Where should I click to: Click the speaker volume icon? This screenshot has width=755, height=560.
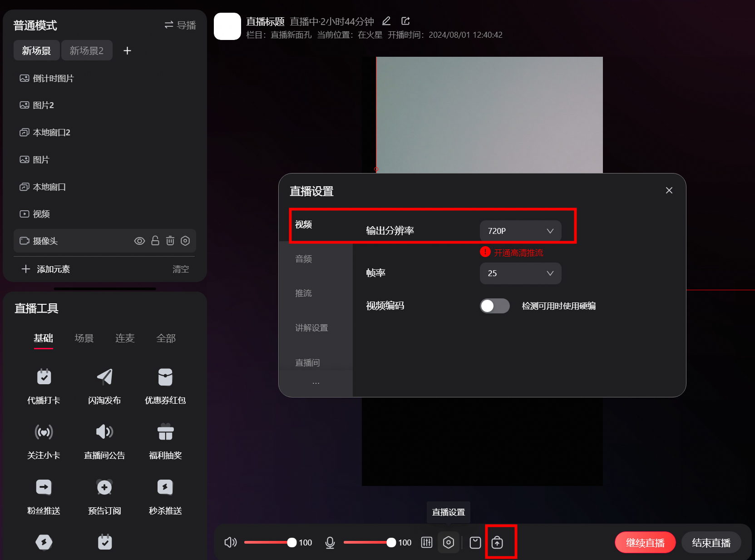point(231,542)
